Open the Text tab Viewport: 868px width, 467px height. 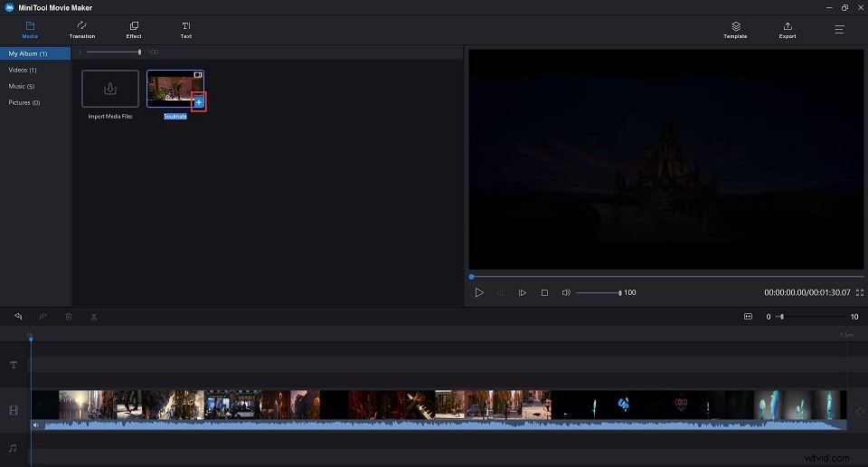click(x=185, y=29)
